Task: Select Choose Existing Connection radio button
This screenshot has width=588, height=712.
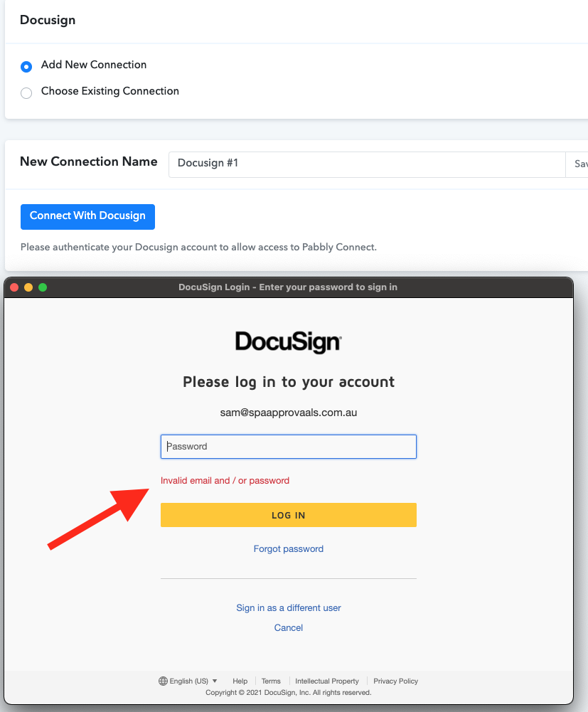Action: tap(26, 93)
